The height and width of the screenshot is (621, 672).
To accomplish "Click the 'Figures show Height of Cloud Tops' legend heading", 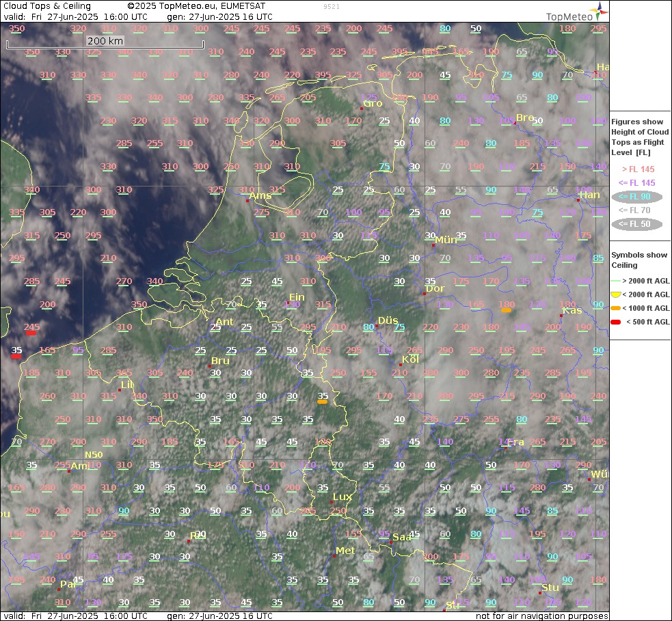I will pos(640,137).
